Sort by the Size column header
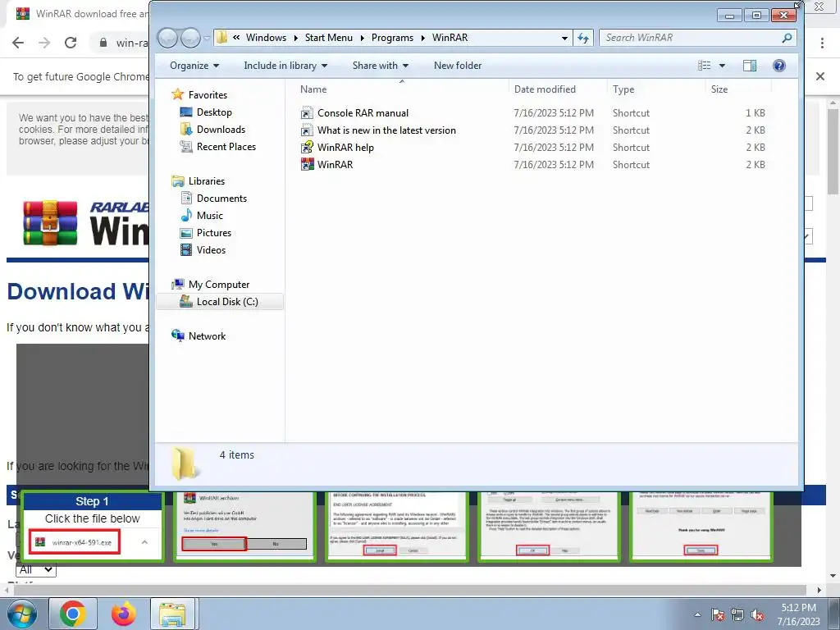Image resolution: width=840 pixels, height=630 pixels. (x=739, y=89)
